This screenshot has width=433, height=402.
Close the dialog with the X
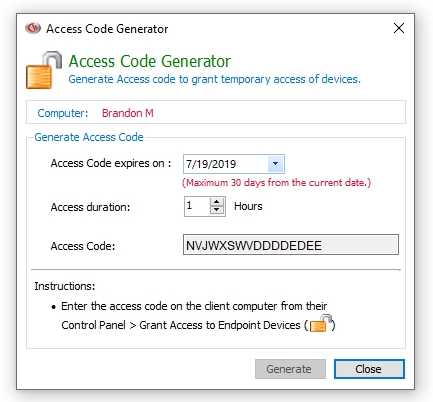coord(399,28)
